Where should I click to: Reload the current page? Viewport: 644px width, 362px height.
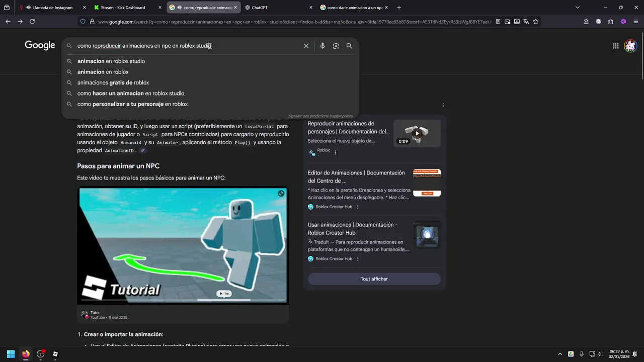(32, 22)
